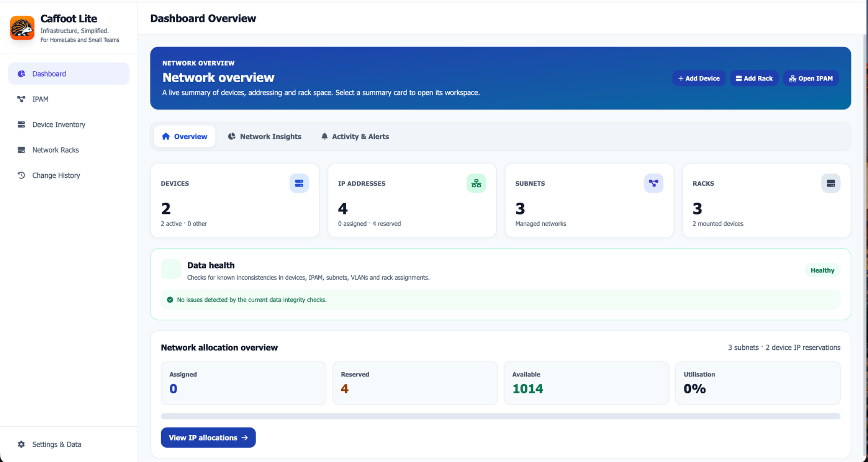Click '3 subnets · 2 device IP reservations' text
Screen dimensions: 868x462
[x=784, y=348]
